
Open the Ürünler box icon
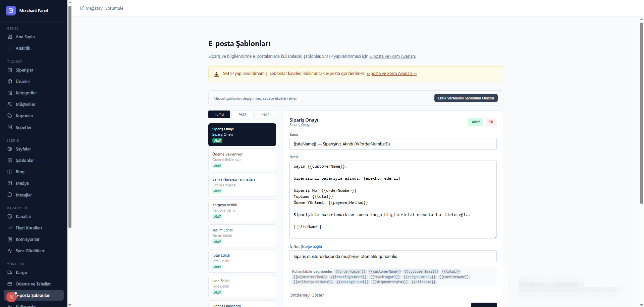click(10, 82)
